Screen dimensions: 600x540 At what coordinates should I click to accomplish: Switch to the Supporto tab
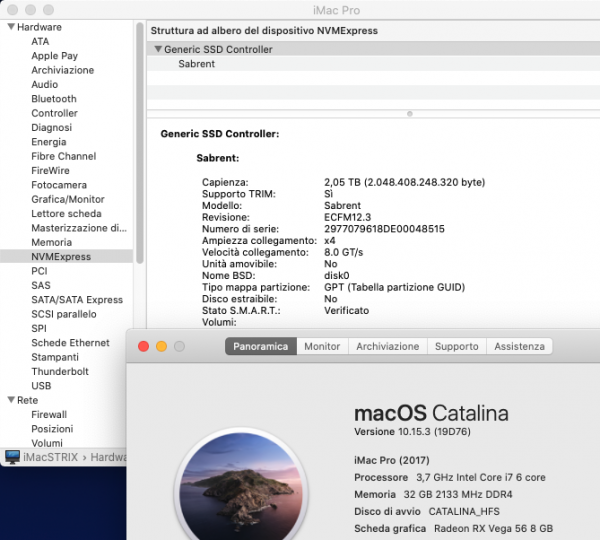tap(457, 346)
